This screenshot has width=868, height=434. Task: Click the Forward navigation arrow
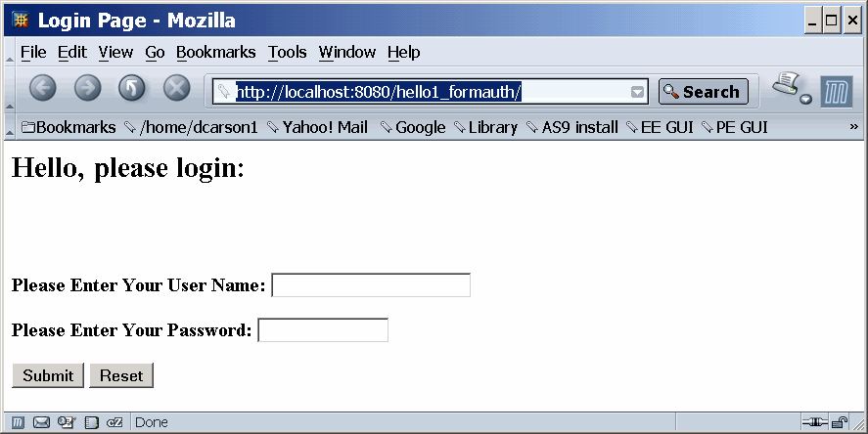pyautogui.click(x=87, y=89)
